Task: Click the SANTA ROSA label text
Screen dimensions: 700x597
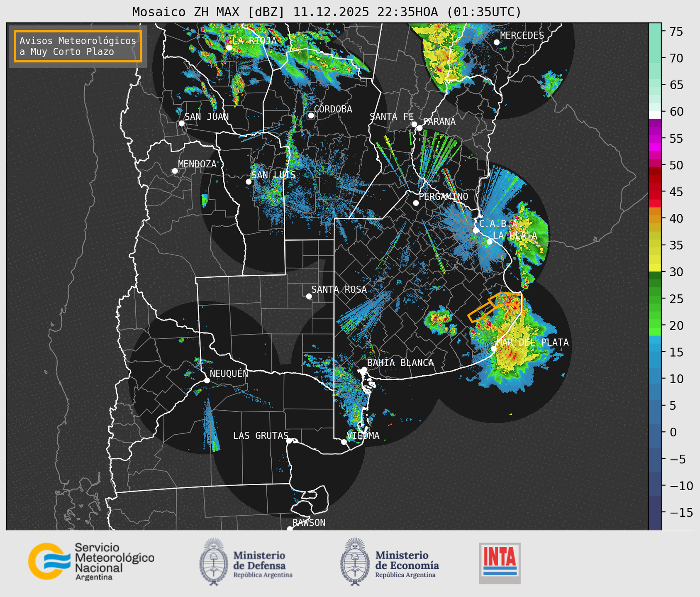Action: (339, 289)
